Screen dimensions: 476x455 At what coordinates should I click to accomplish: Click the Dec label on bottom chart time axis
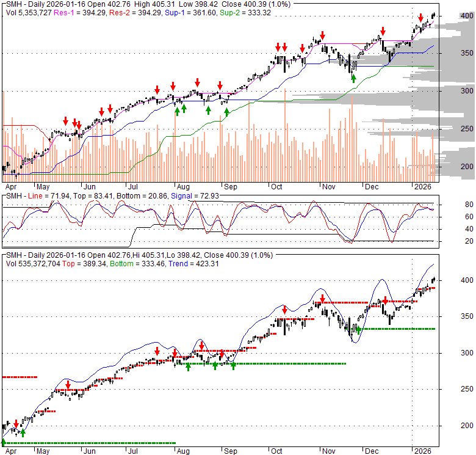pos(372,451)
